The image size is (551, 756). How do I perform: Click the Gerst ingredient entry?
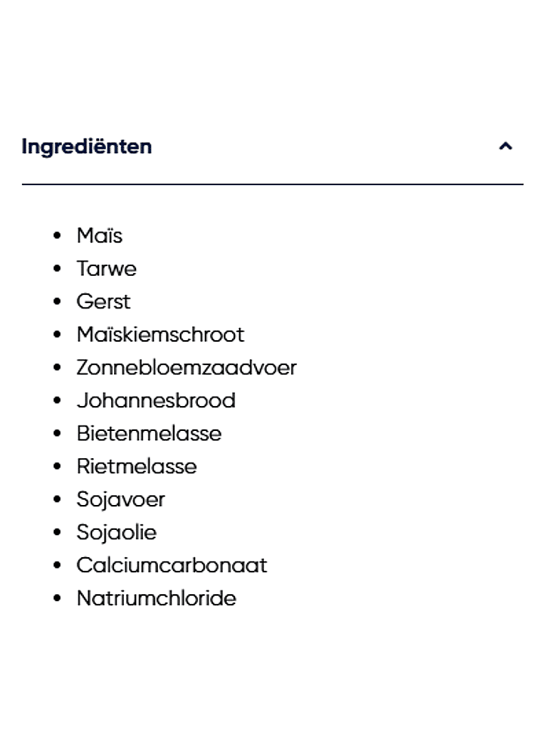click(104, 302)
